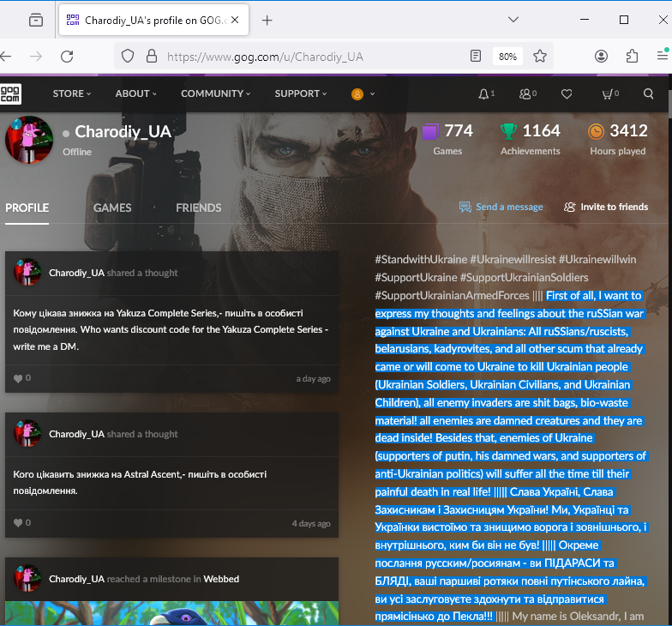Image resolution: width=672 pixels, height=626 pixels.
Task: Click the '4 days ago' timestamp
Action: point(311,523)
